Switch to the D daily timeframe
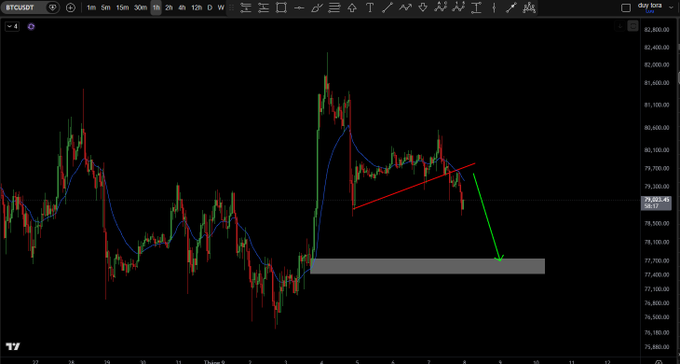Viewport: 680px width, 364px height. pyautogui.click(x=210, y=7)
